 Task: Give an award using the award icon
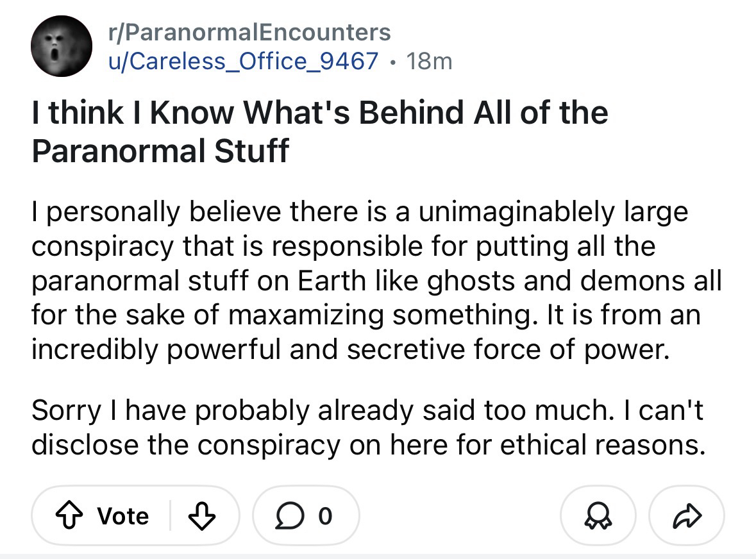click(598, 516)
